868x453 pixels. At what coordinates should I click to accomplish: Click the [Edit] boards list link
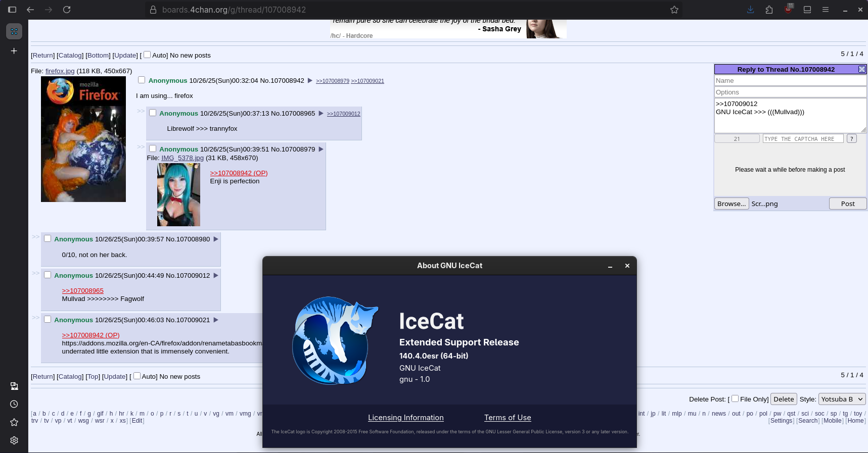137,421
